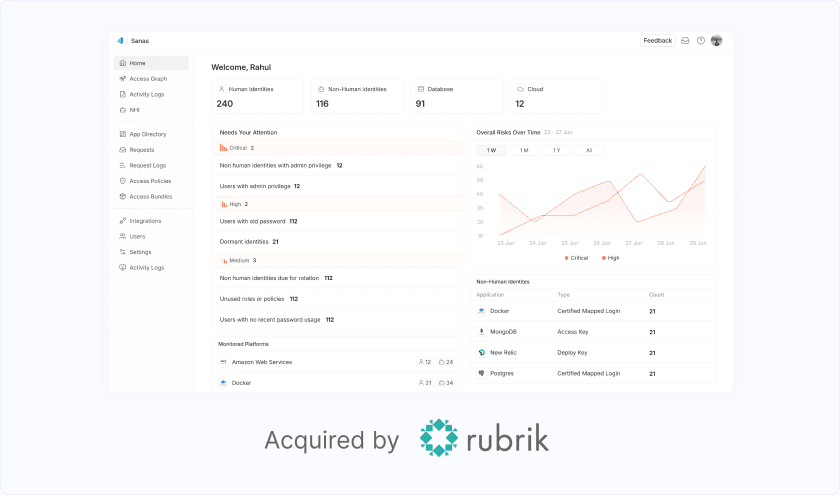
Task: Click the Access Graph icon
Action: click(x=123, y=79)
